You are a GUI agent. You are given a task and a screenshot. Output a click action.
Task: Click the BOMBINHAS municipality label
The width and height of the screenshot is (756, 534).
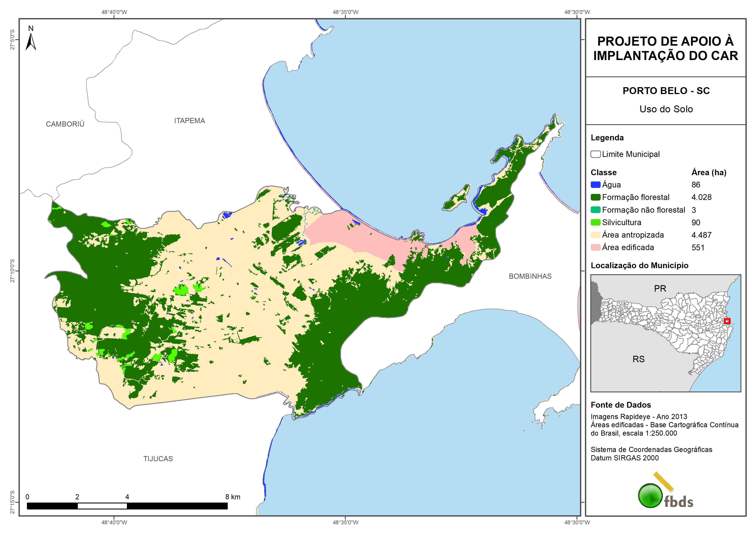tap(530, 276)
